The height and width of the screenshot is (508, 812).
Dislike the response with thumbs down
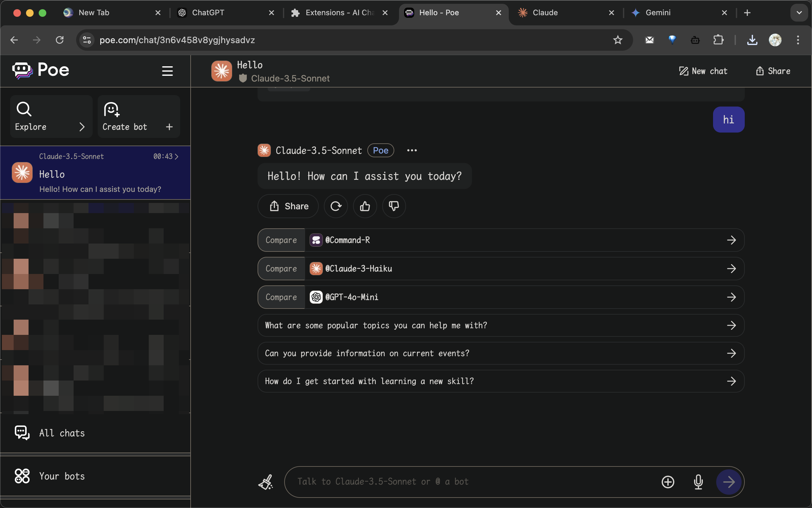394,206
